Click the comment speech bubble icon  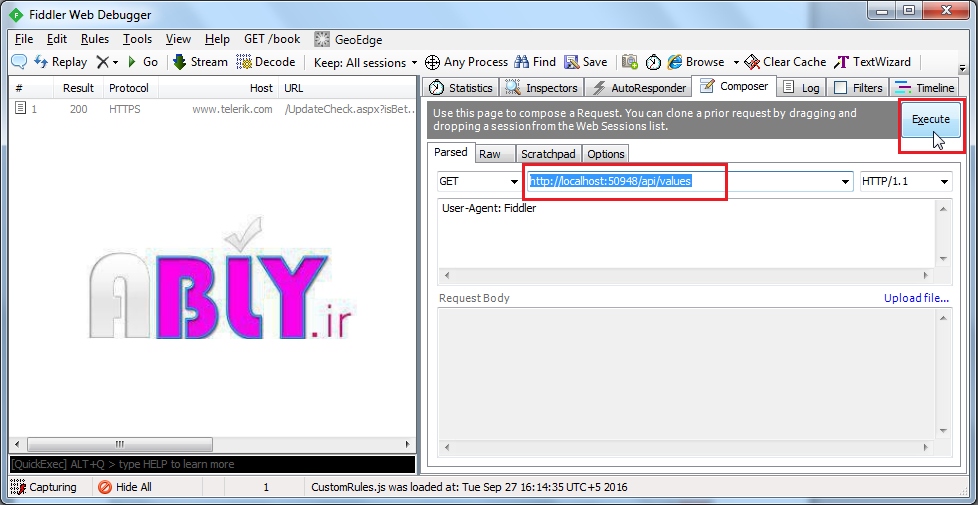[x=19, y=62]
